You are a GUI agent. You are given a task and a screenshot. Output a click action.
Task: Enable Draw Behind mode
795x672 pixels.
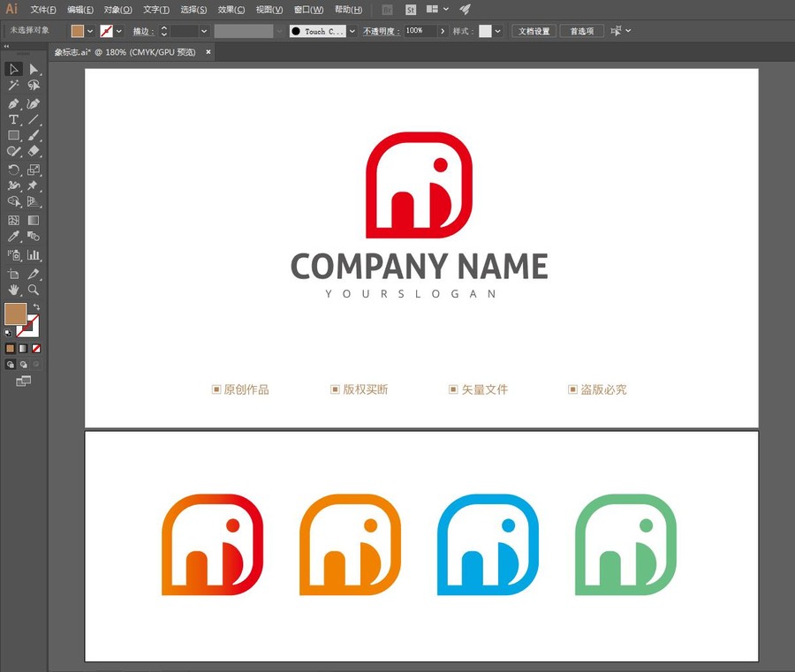pyautogui.click(x=23, y=365)
